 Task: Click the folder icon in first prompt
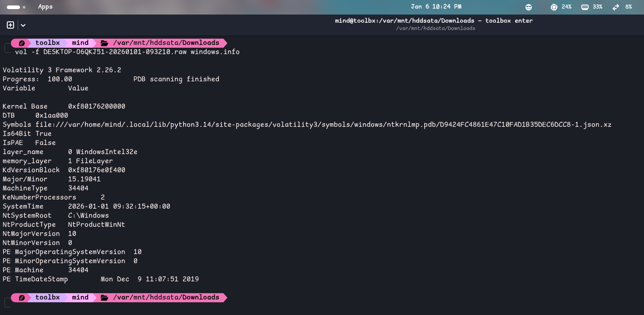pyautogui.click(x=104, y=43)
